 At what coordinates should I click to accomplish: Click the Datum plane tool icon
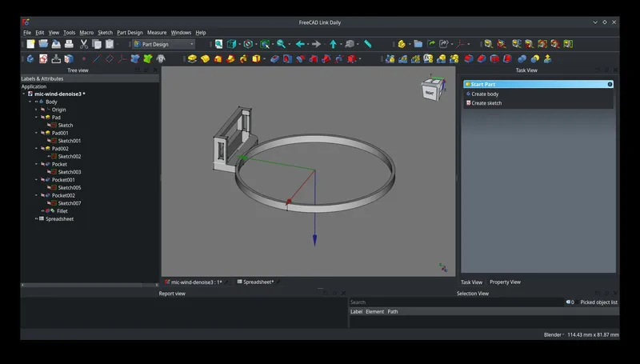pos(110,59)
